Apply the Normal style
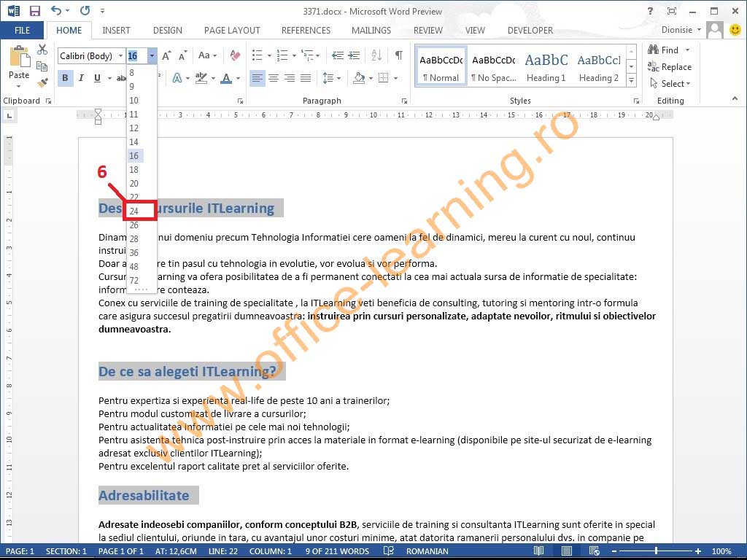The image size is (747, 560). [x=441, y=66]
